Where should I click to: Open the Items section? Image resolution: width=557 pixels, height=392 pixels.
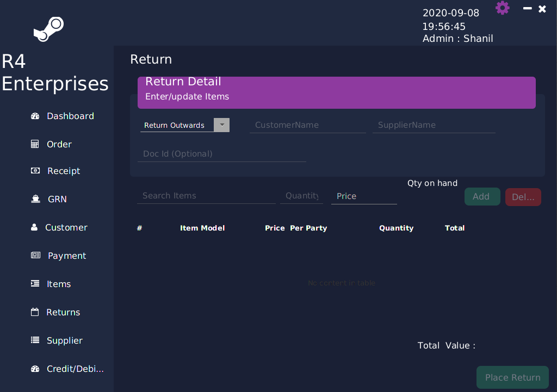coord(59,284)
